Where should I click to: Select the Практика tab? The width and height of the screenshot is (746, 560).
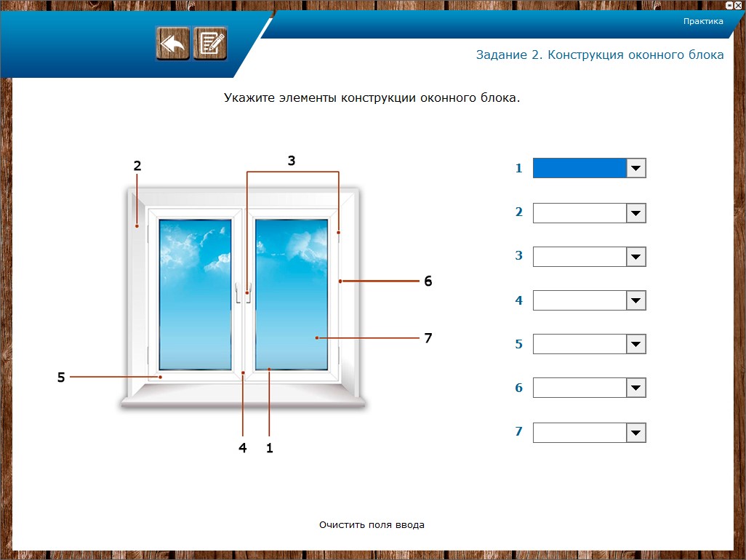(x=702, y=21)
